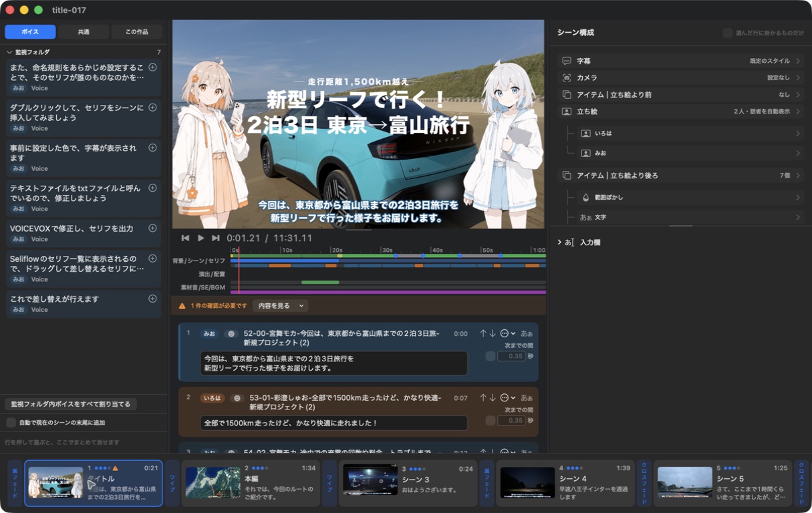Click the 文字 text item icon
Viewport: 812px width, 513px height.
(586, 217)
